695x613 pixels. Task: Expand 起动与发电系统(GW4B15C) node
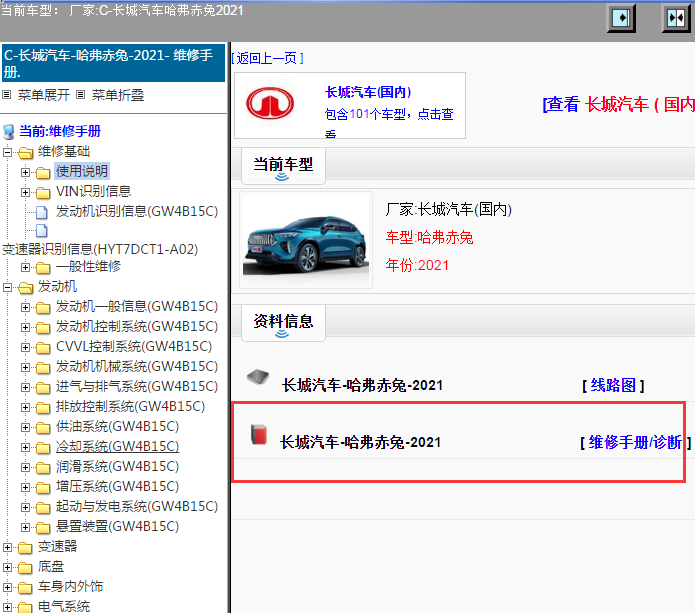(x=25, y=507)
